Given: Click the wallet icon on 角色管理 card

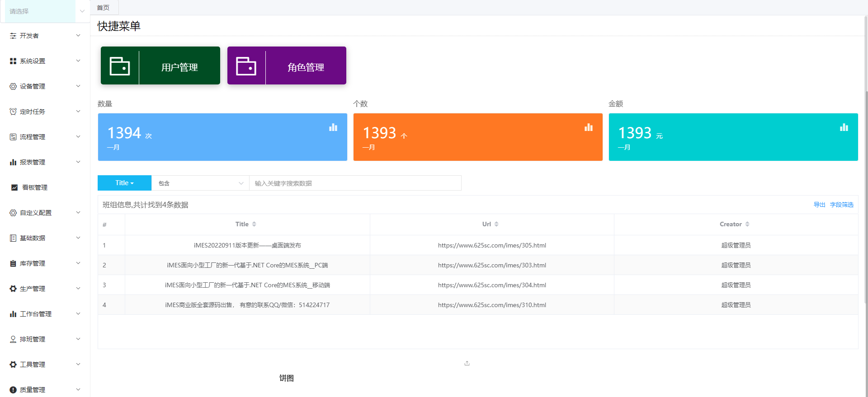Looking at the screenshot, I should click(x=246, y=66).
